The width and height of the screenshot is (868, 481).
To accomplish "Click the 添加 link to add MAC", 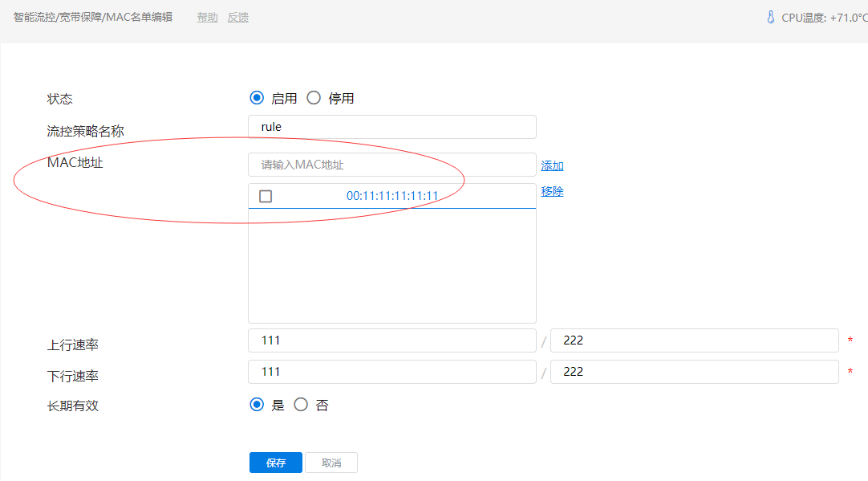I will 552,165.
